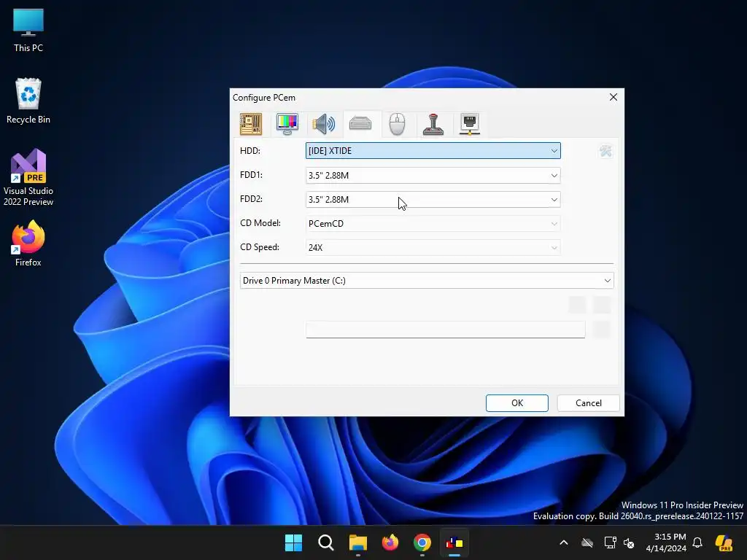Open the motherboard configuration tab
Screen dimensions: 747x560
click(251, 124)
